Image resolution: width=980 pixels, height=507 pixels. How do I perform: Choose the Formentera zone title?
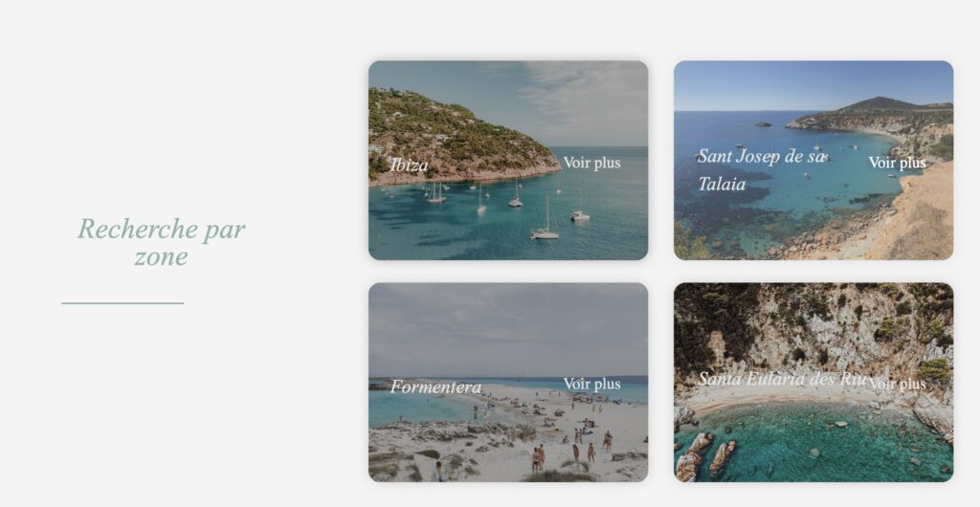[x=435, y=387]
